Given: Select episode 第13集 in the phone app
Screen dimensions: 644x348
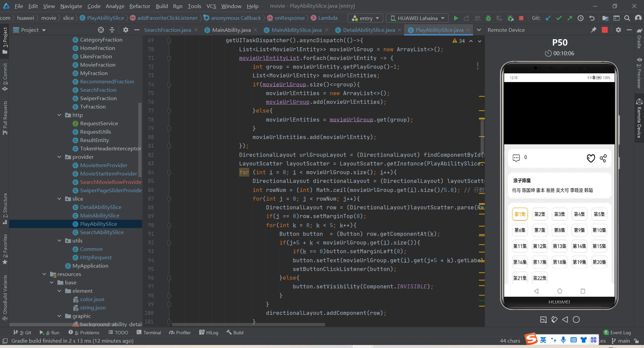Looking at the screenshot, I should pos(559,246).
